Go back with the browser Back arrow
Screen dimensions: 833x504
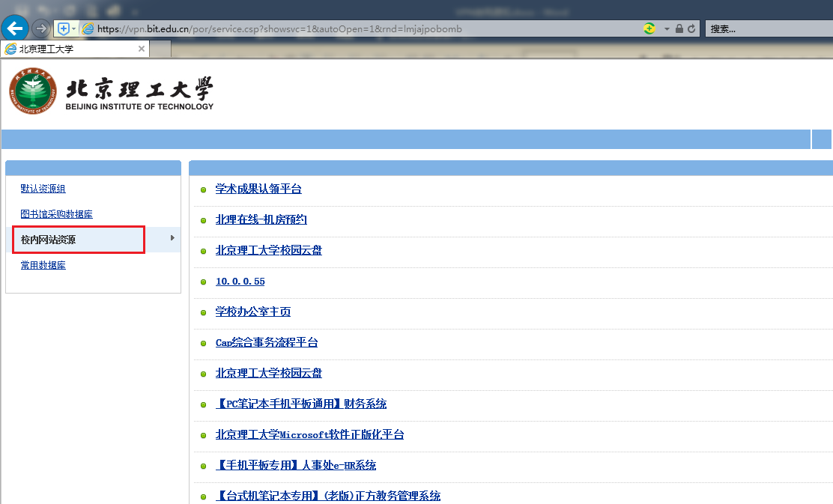pyautogui.click(x=15, y=28)
